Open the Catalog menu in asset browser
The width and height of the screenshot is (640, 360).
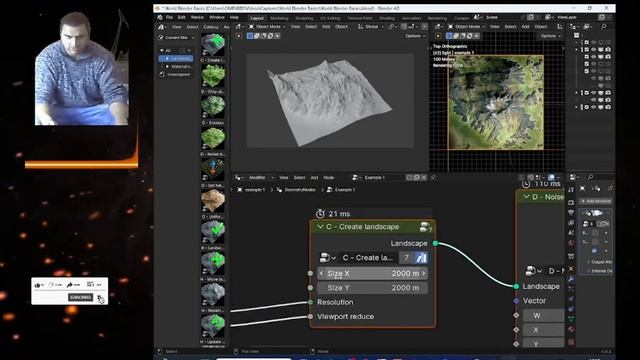211,27
